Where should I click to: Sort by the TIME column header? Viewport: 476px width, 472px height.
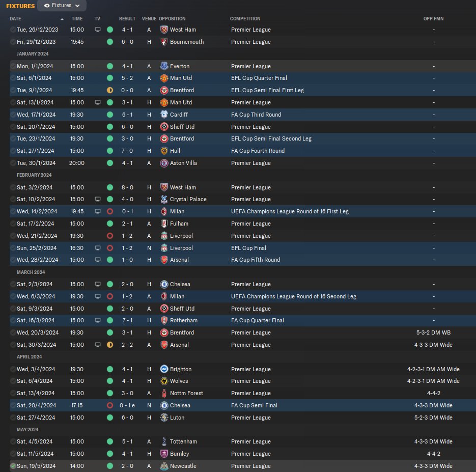(x=77, y=18)
